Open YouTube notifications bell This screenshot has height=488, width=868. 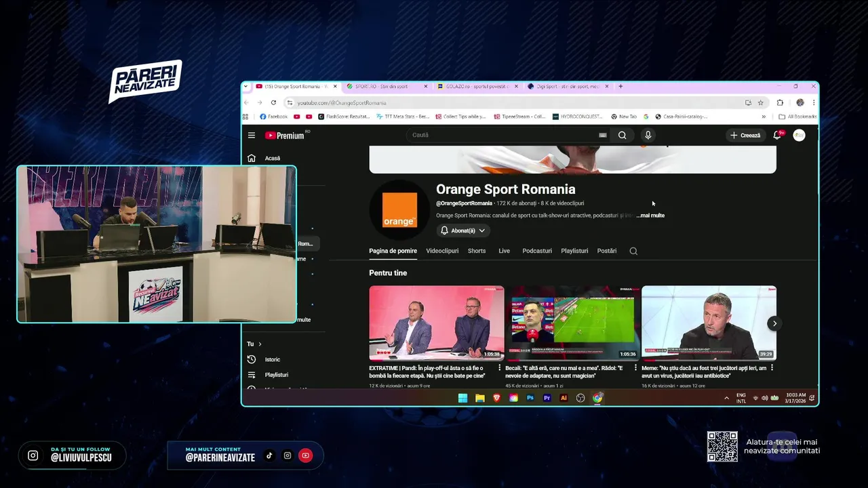click(778, 135)
